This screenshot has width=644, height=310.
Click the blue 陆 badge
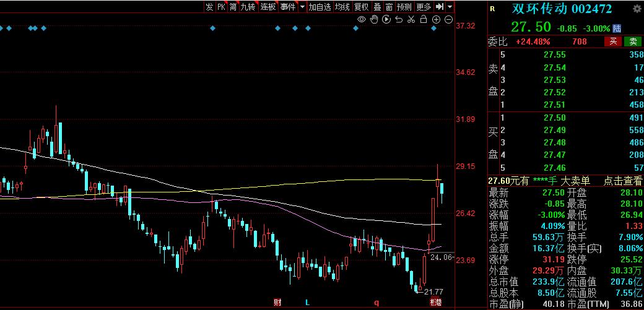tap(617, 28)
